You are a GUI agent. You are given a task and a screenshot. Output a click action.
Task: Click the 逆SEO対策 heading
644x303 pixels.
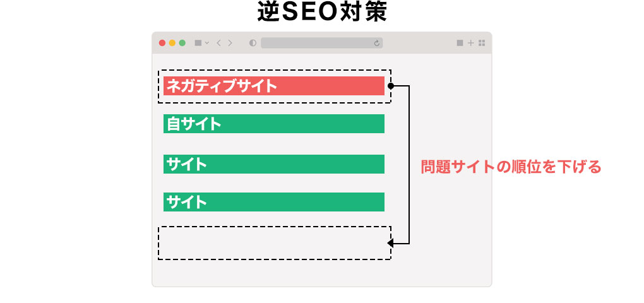(x=322, y=13)
